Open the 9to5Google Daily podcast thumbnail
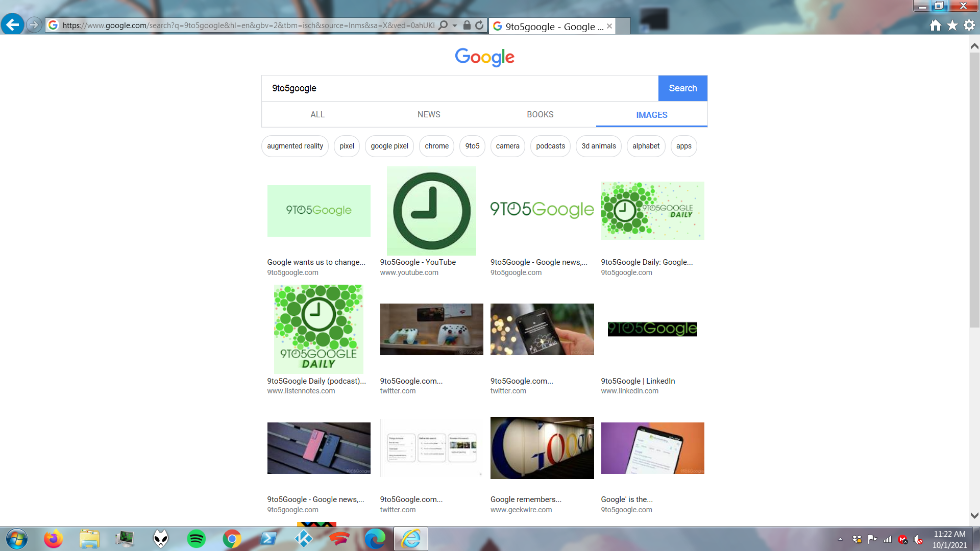 coord(318,329)
